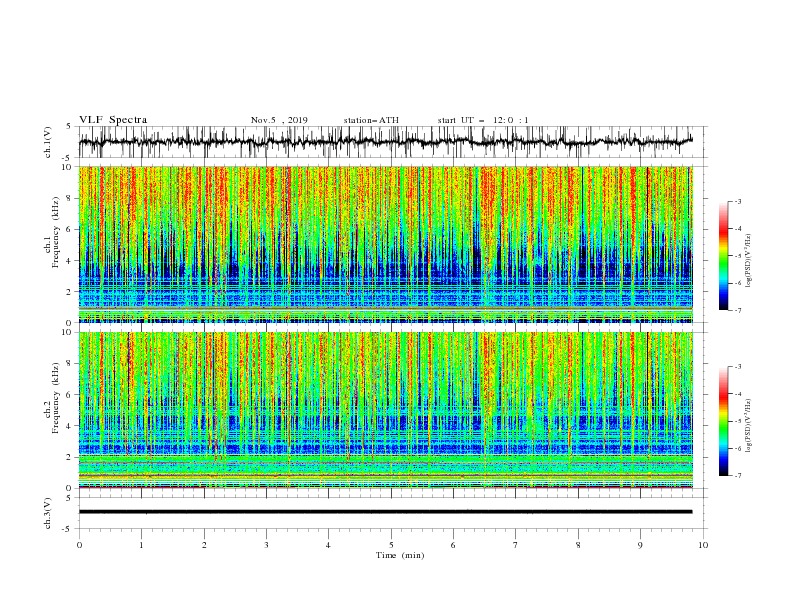Click inside the ch.2 spectrogram panel
Screen dimensions: 792x612
[386, 410]
